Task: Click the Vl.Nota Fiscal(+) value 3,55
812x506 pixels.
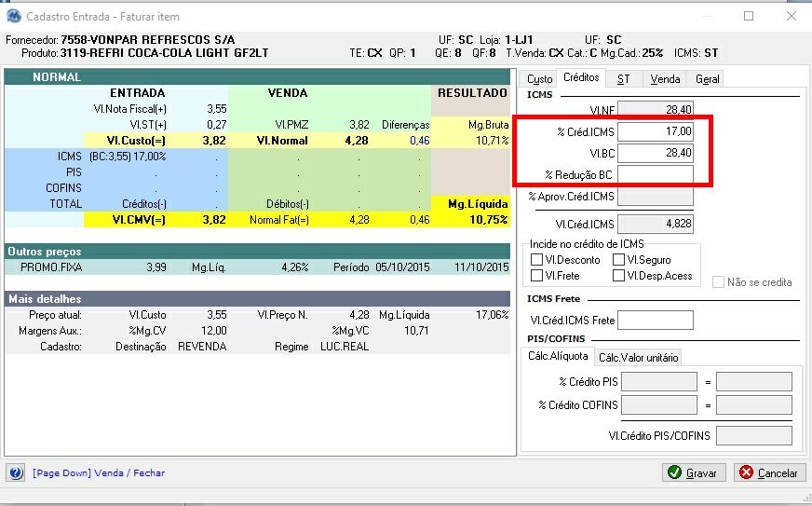Action: pos(216,109)
